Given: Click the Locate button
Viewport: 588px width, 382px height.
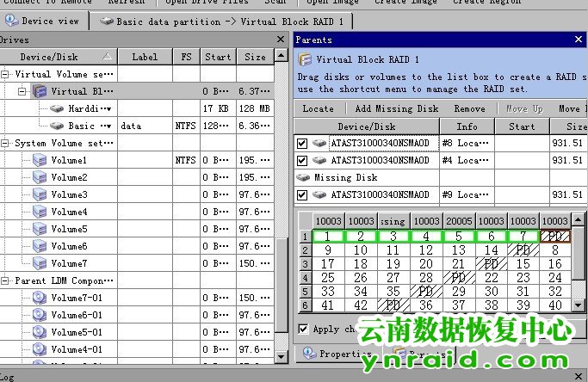Looking at the screenshot, I should coord(318,108).
